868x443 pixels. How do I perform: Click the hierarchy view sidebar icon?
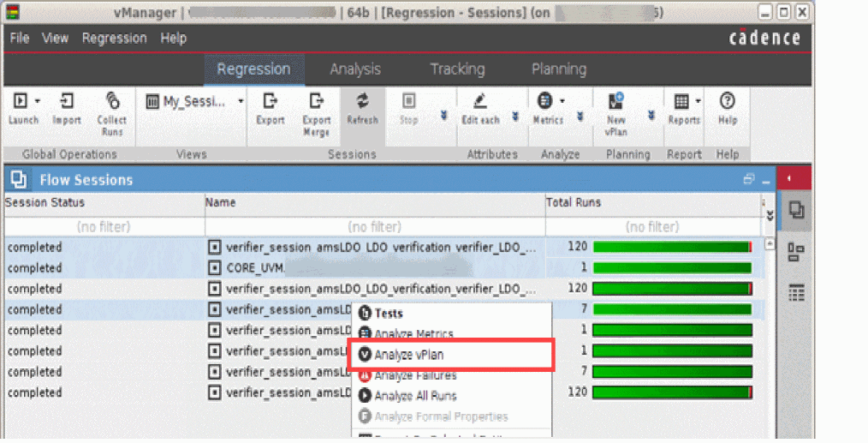coord(795,252)
